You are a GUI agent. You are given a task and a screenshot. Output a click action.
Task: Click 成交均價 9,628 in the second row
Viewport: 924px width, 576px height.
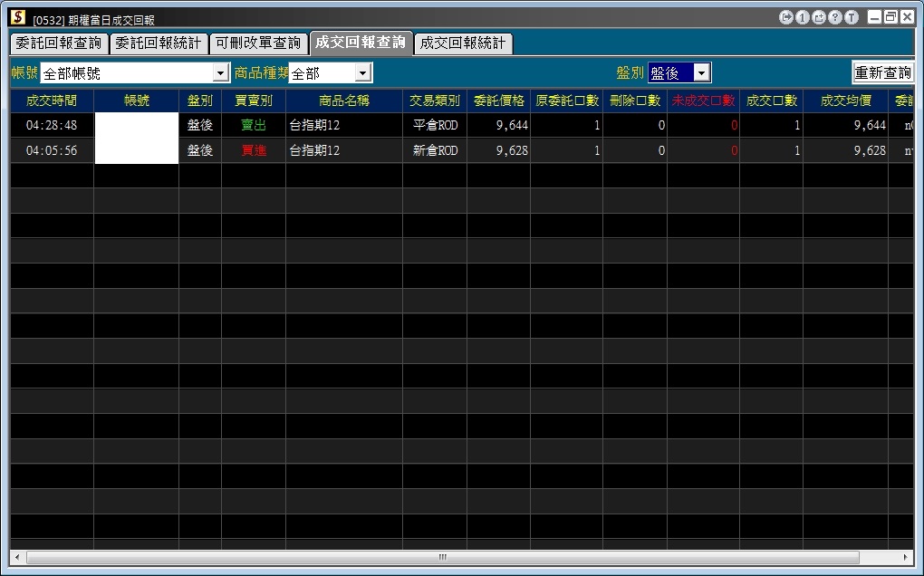click(845, 150)
